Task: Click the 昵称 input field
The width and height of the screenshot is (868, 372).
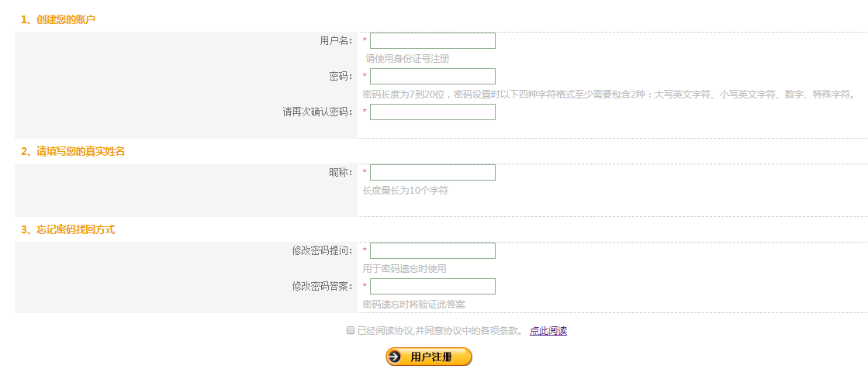Action: (x=432, y=172)
